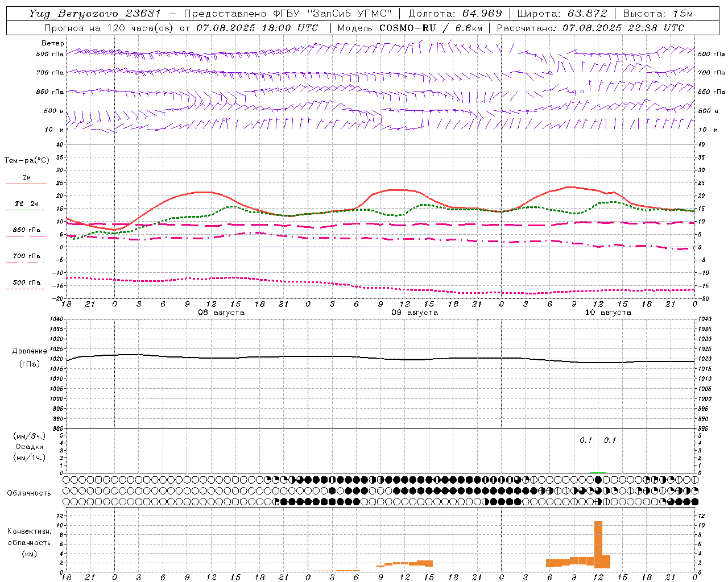Click Рассчитано: 07.08.2025 22:38 UTC text
Image resolution: width=728 pixels, height=582 pixels.
point(590,28)
